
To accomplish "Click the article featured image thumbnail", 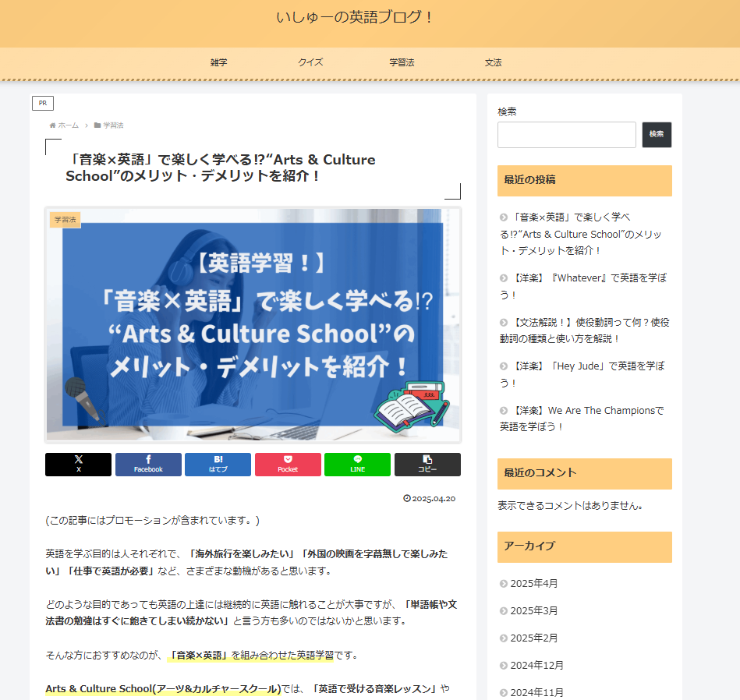I will (x=253, y=325).
